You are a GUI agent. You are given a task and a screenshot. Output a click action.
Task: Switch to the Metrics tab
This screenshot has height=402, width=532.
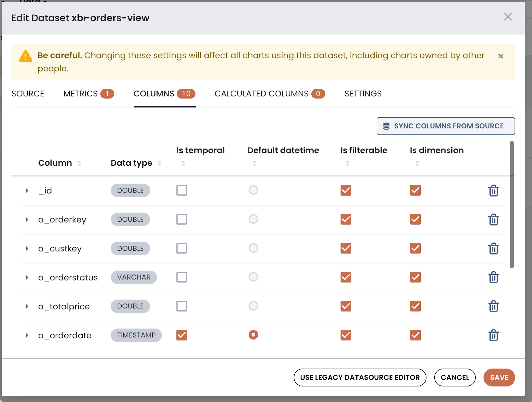pos(88,94)
